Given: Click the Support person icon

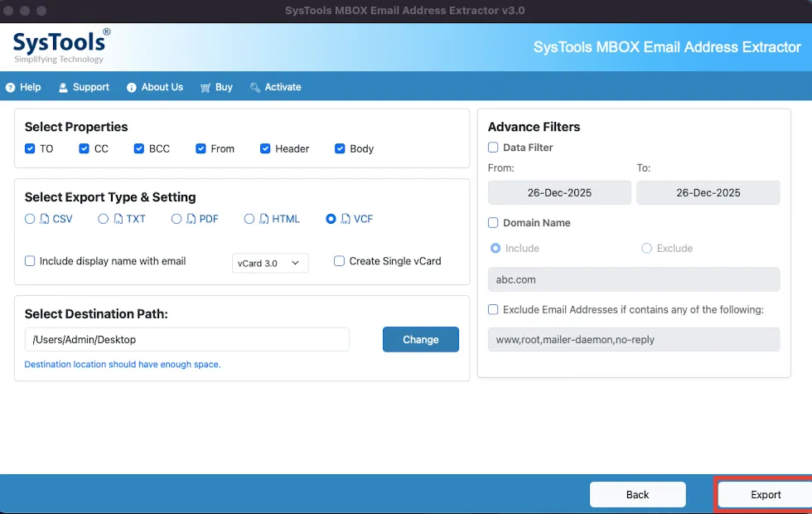Looking at the screenshot, I should [x=63, y=88].
